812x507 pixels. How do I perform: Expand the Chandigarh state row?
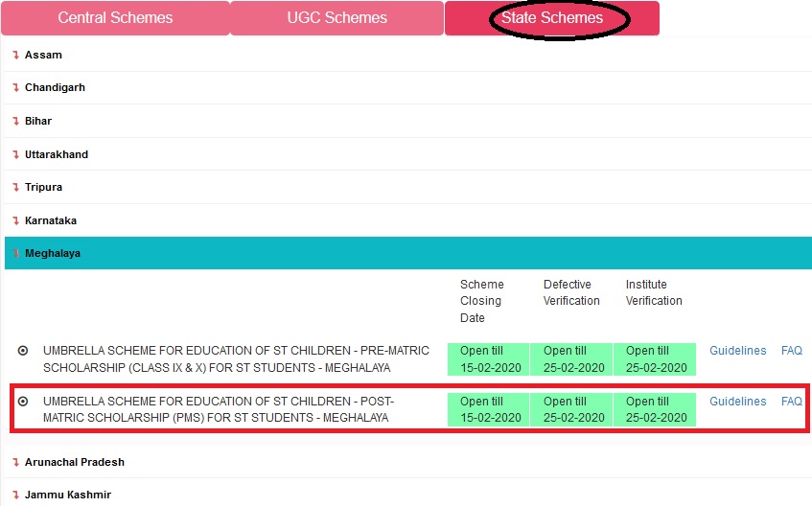click(408, 87)
